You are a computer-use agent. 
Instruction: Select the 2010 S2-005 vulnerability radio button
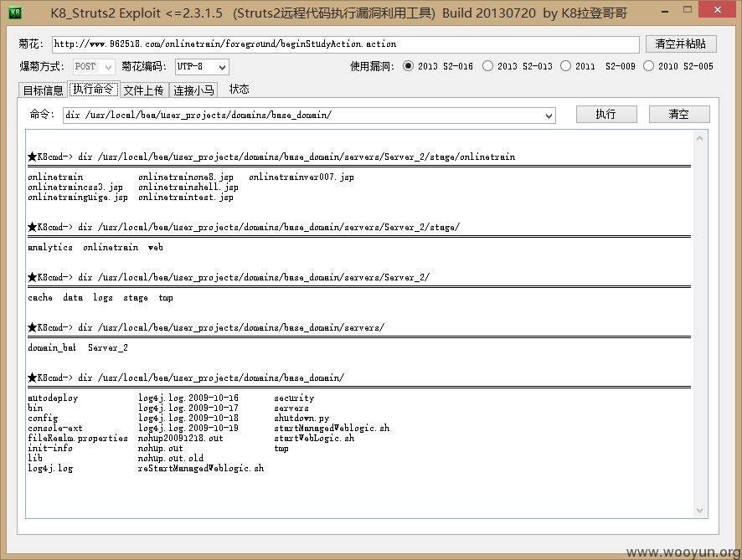tap(648, 66)
